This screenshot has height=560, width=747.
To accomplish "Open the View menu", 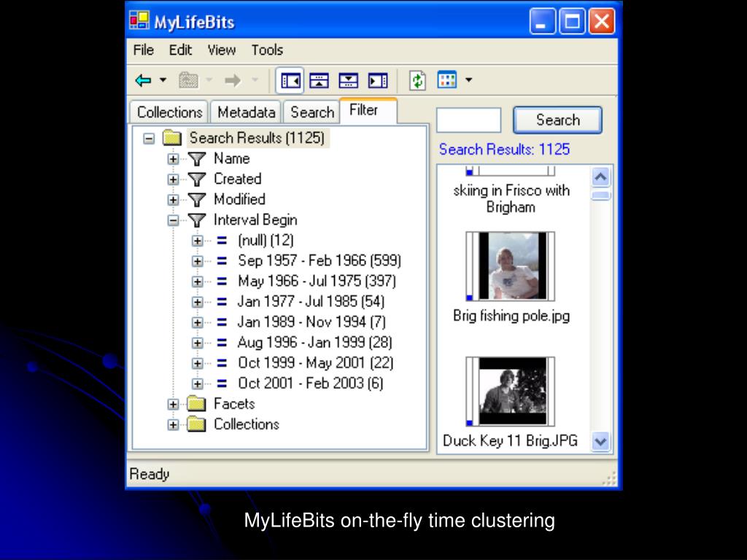I will [x=222, y=50].
